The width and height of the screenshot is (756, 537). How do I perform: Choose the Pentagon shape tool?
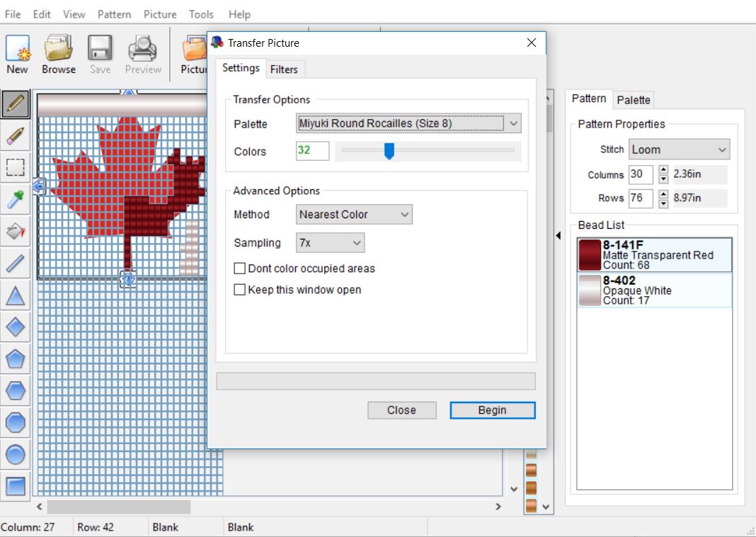coord(16,359)
